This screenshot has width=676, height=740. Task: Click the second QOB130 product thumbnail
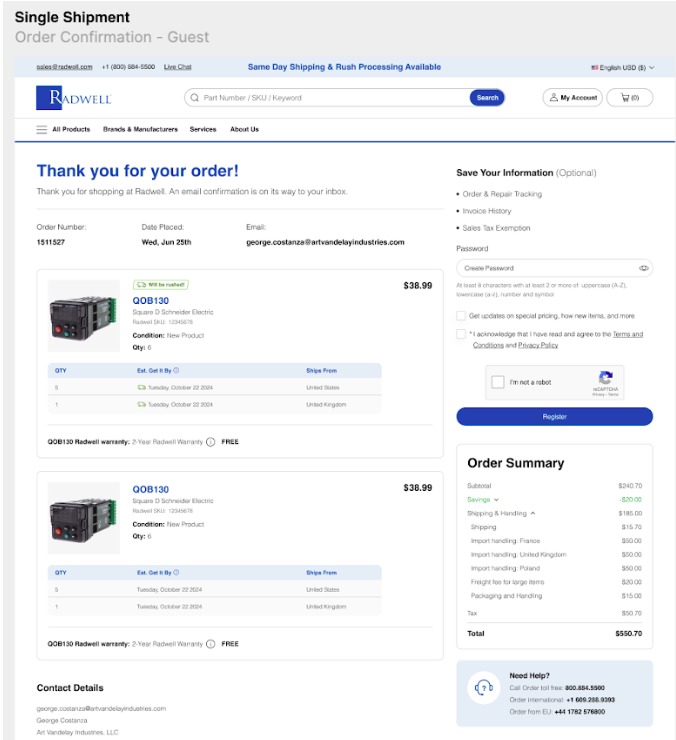[x=84, y=518]
